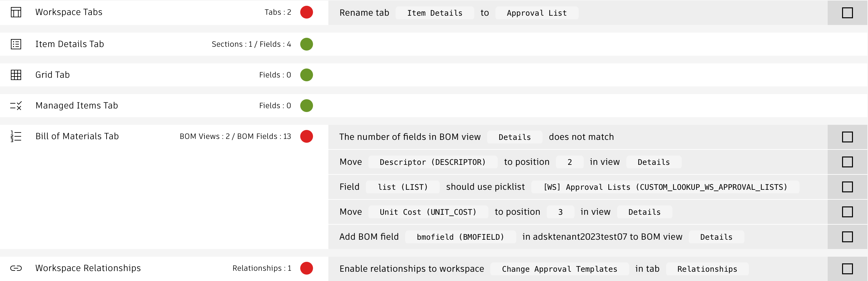Tick checkbox for BOM field count mismatch
Screen dimensions: 868x281
(x=847, y=137)
